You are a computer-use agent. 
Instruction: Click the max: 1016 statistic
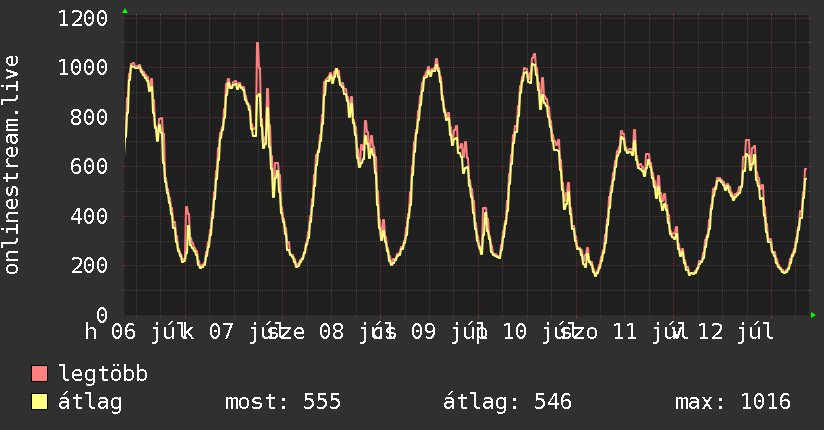click(x=733, y=402)
